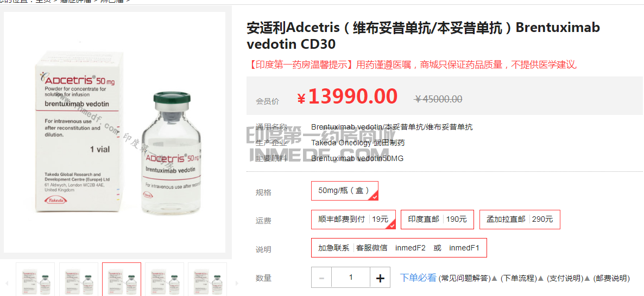Open the 下单必看 link
The width and height of the screenshot is (644, 296).
click(418, 278)
